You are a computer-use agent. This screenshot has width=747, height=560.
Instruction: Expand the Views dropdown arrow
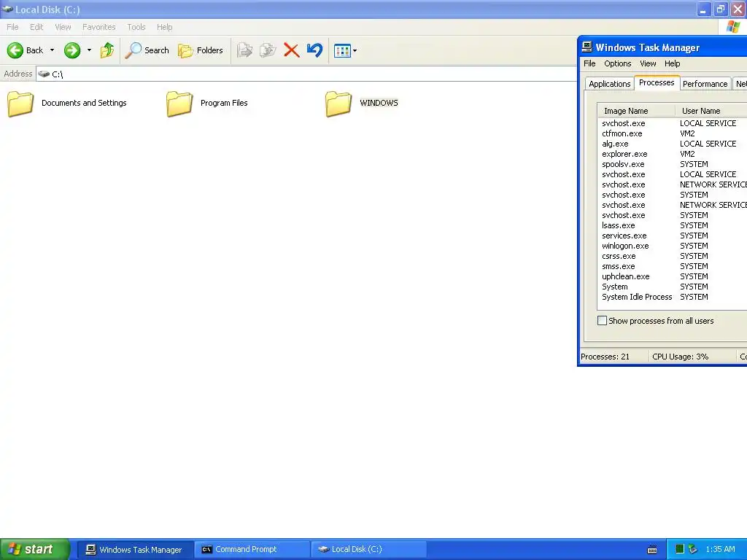[355, 50]
